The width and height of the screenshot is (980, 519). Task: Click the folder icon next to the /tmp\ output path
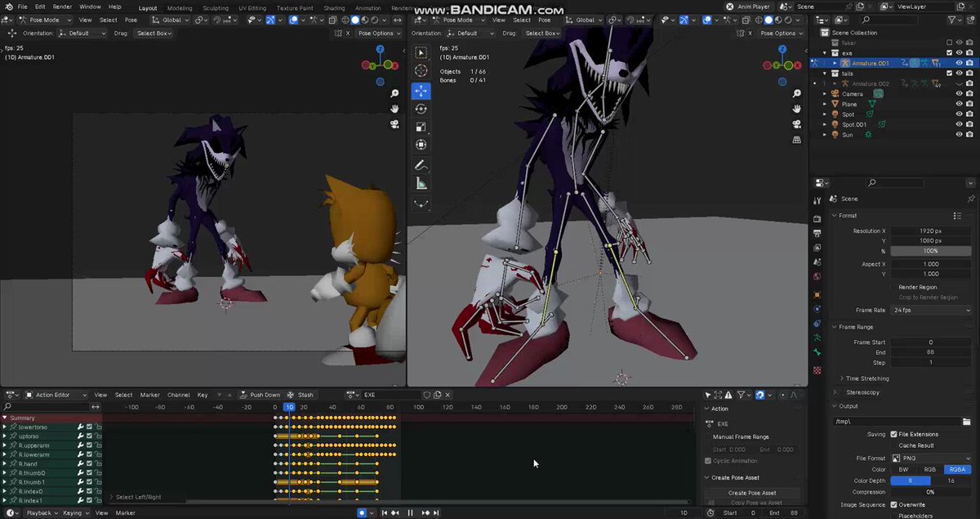click(x=966, y=422)
